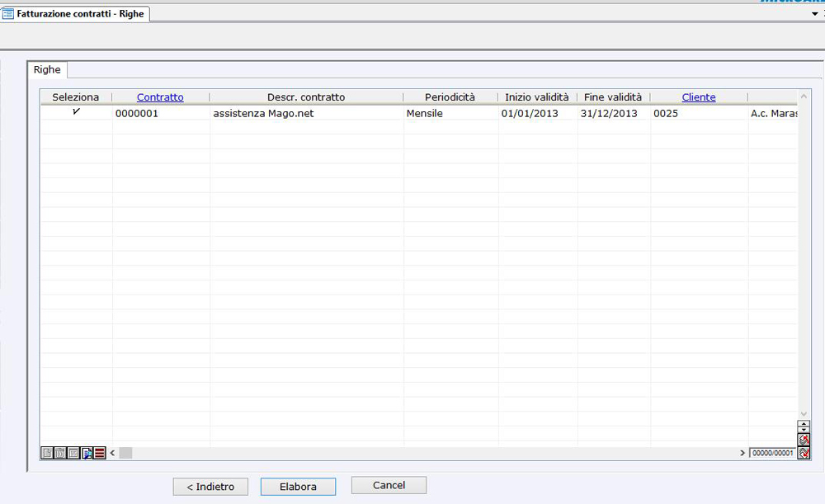Click the third grid toolbar icon beside trash

coord(73,453)
